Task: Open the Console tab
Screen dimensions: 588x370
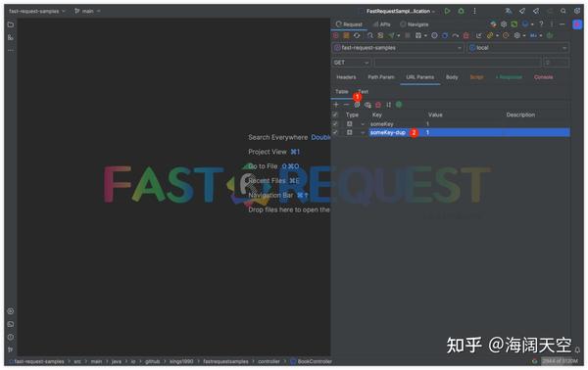Action: (543, 77)
